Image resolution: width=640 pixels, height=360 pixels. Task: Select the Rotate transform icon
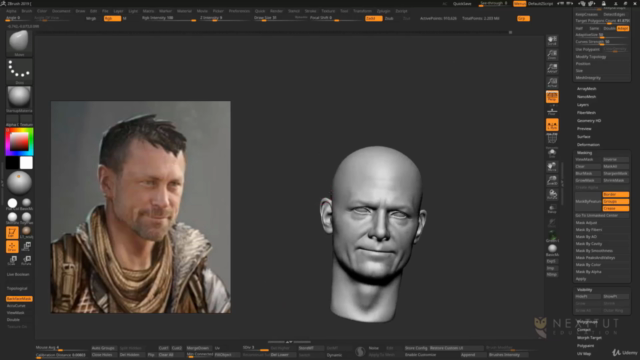26,260
